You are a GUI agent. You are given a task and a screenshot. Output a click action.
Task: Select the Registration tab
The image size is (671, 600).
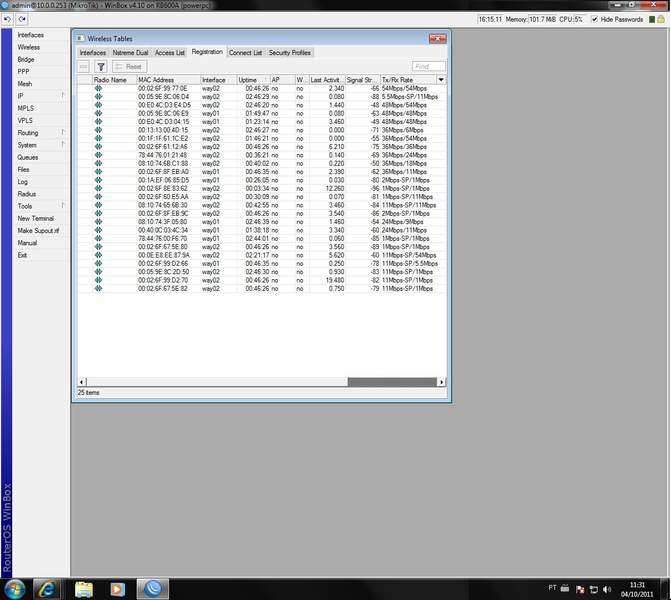(207, 52)
